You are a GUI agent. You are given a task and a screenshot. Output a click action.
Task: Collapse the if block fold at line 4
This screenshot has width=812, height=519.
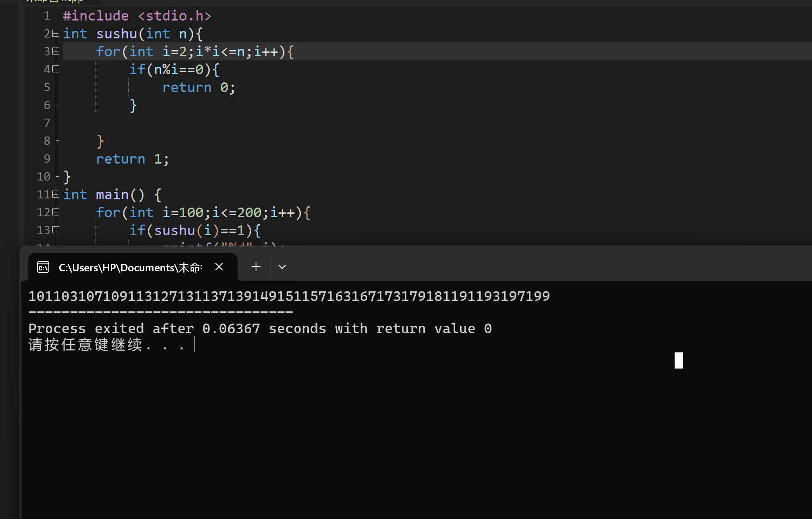pos(55,69)
